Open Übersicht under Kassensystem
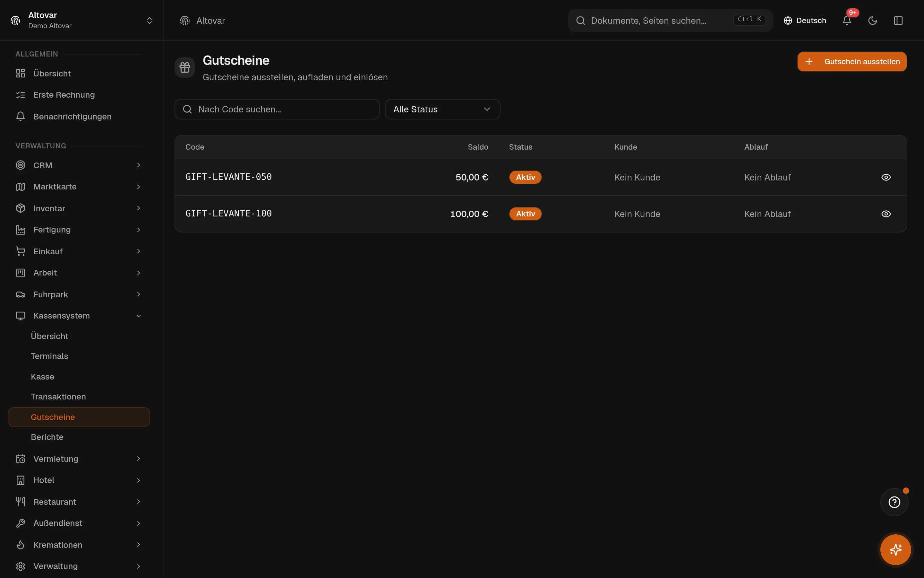The image size is (924, 578). pyautogui.click(x=79, y=336)
